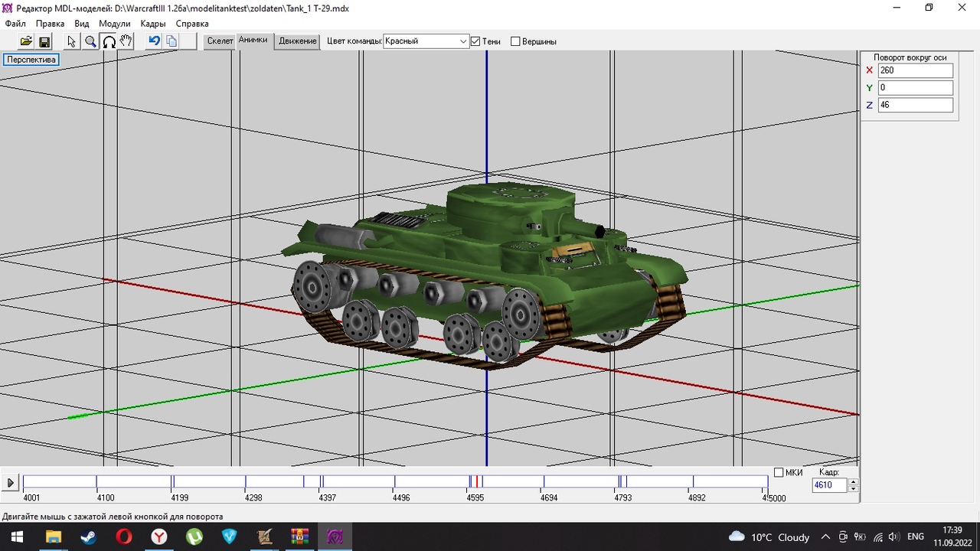The height and width of the screenshot is (551, 980).
Task: Open the Wi-Fi network tray icon
Action: click(x=877, y=537)
